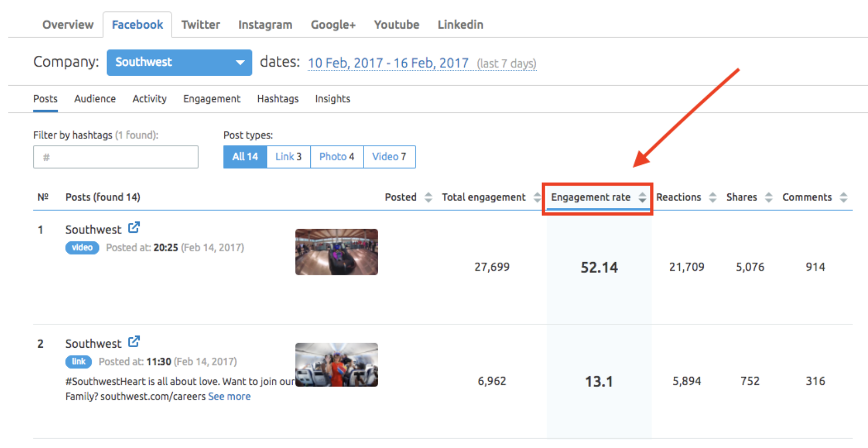Screen dimensions: 868x448
Task: Select comments value 316
Action: 815,381
